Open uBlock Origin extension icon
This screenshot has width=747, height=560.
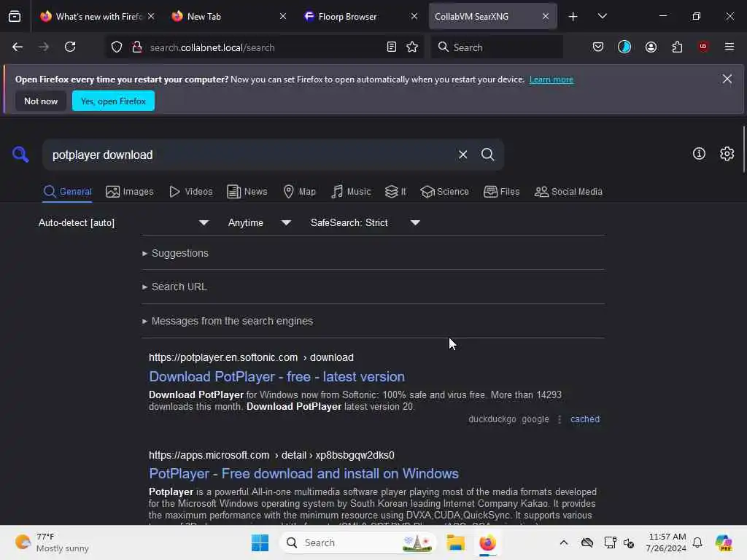coord(703,47)
